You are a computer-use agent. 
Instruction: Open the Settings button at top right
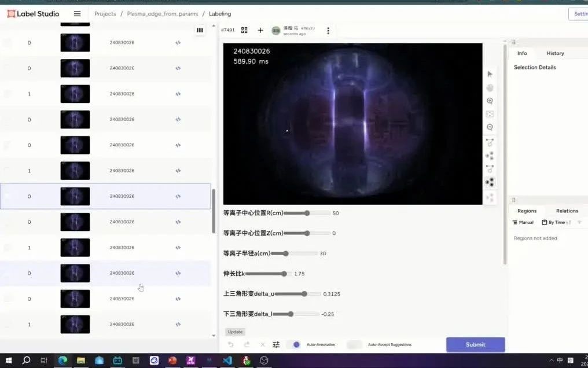click(x=579, y=14)
